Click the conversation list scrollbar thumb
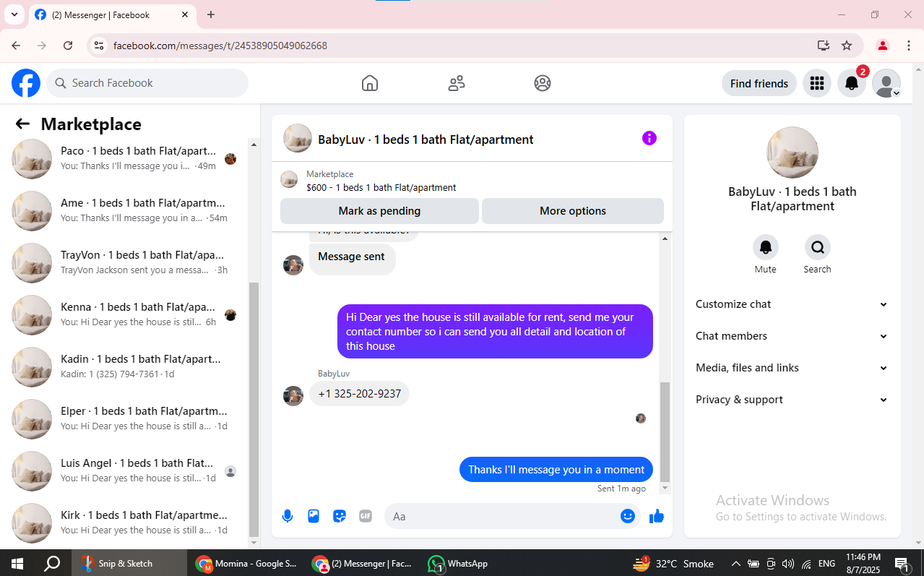Screen dimensions: 924x576 [254, 408]
